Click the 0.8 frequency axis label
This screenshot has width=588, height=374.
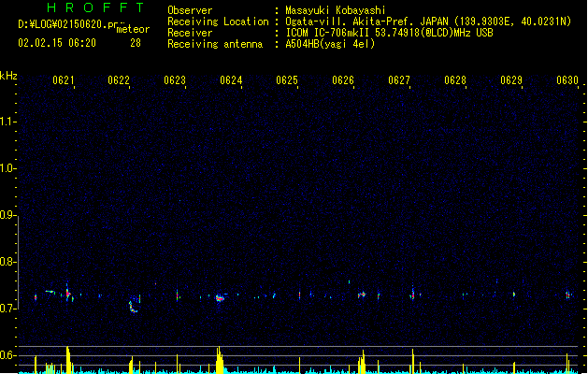click(x=8, y=262)
